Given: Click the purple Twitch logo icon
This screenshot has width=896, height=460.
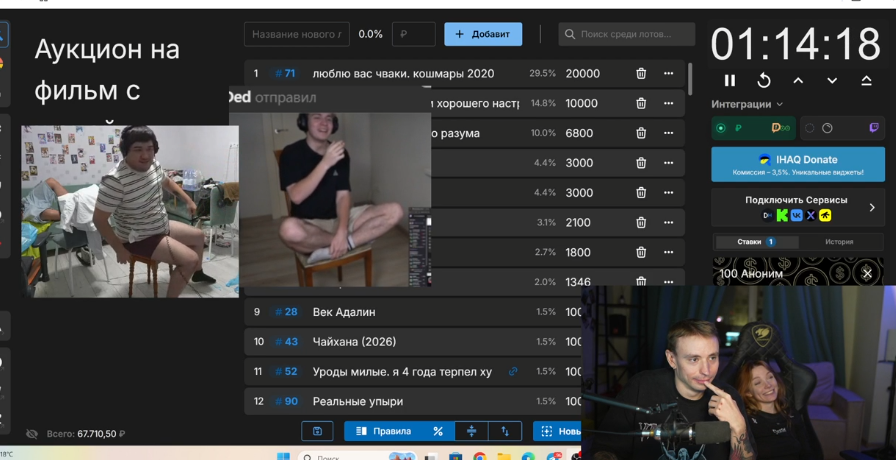Looking at the screenshot, I should click(874, 128).
